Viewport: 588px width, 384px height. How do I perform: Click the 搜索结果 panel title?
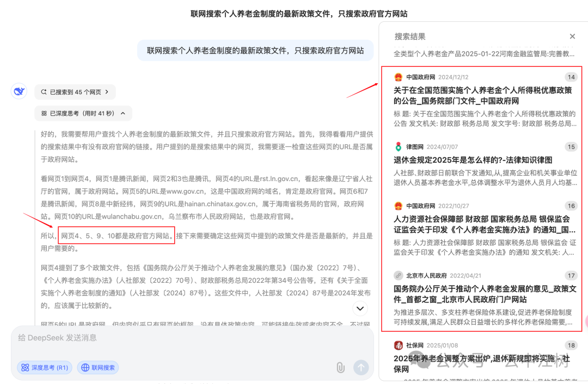[410, 37]
